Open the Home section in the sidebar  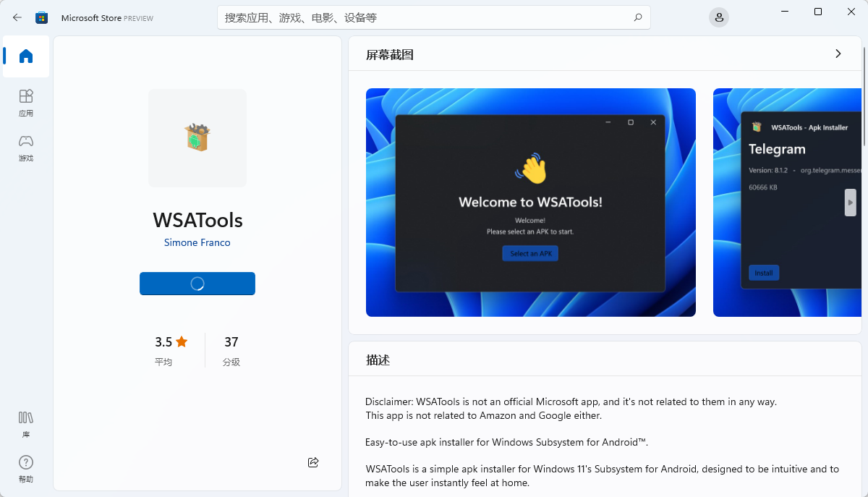coord(25,56)
